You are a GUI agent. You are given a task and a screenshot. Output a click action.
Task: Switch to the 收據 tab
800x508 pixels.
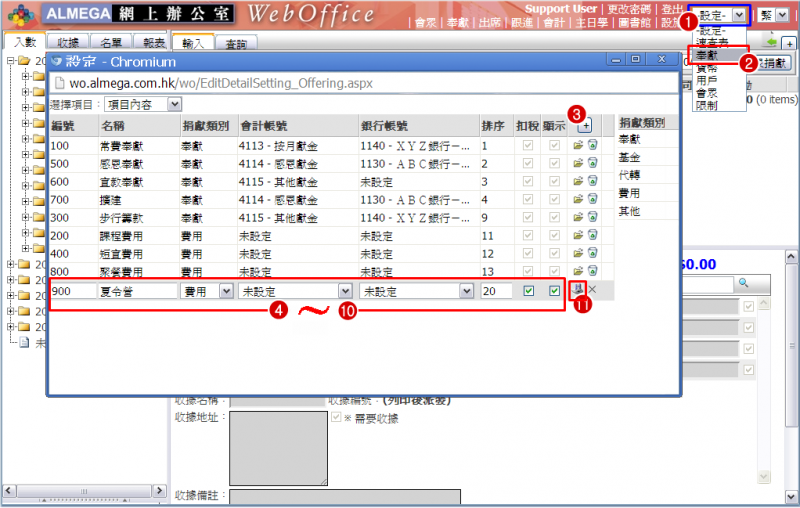click(68, 43)
